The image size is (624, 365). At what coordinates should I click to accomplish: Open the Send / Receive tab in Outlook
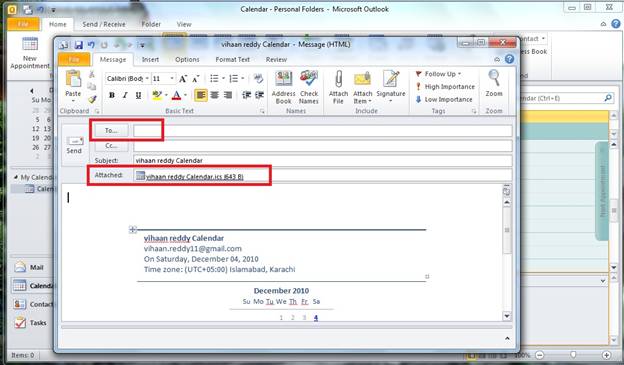click(x=104, y=24)
